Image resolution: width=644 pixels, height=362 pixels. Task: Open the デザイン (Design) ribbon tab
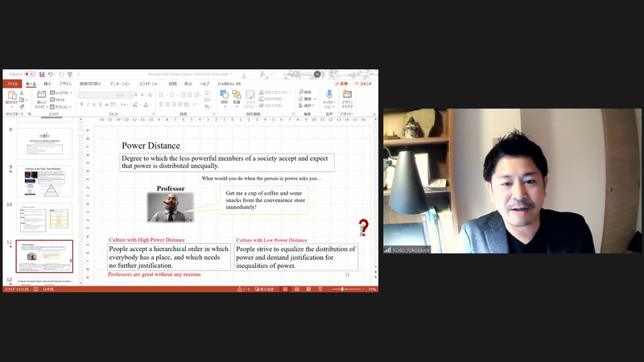point(65,84)
